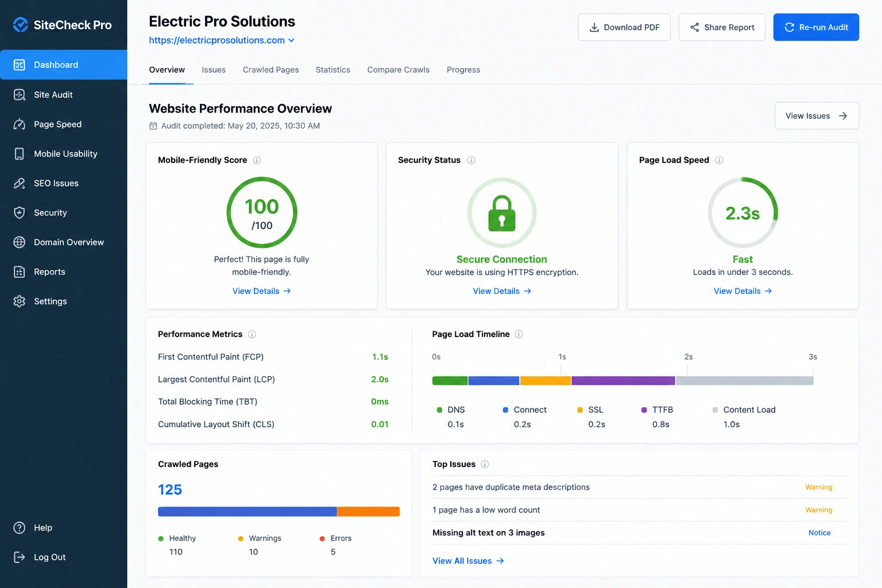Click info icon beside Page Load Speed
The image size is (882, 588).
(719, 160)
